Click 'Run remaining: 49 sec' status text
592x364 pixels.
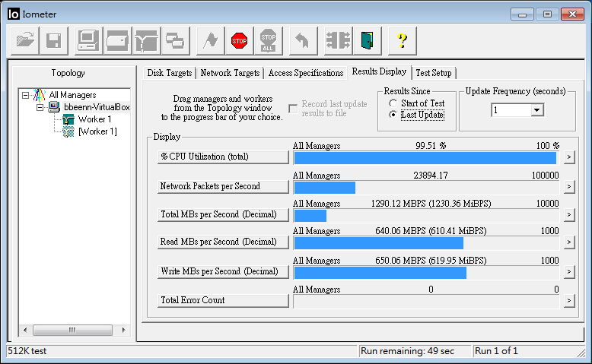click(x=407, y=351)
